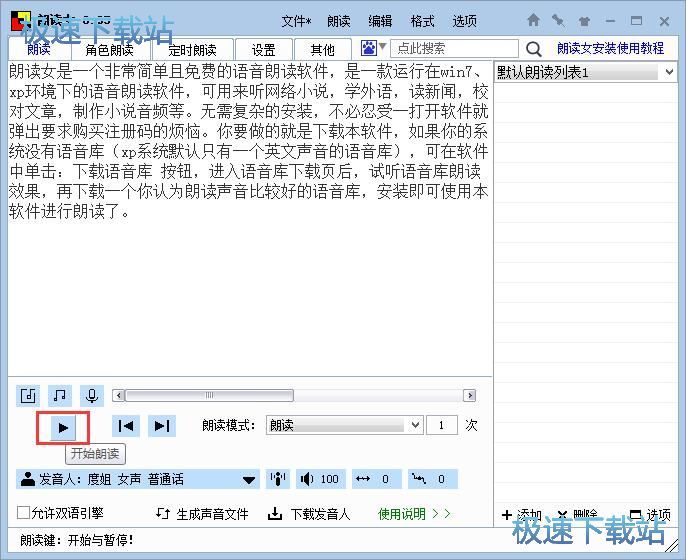Screen dimensions: 686x560
Task: Click the pin icon in title bar
Action: point(558,20)
